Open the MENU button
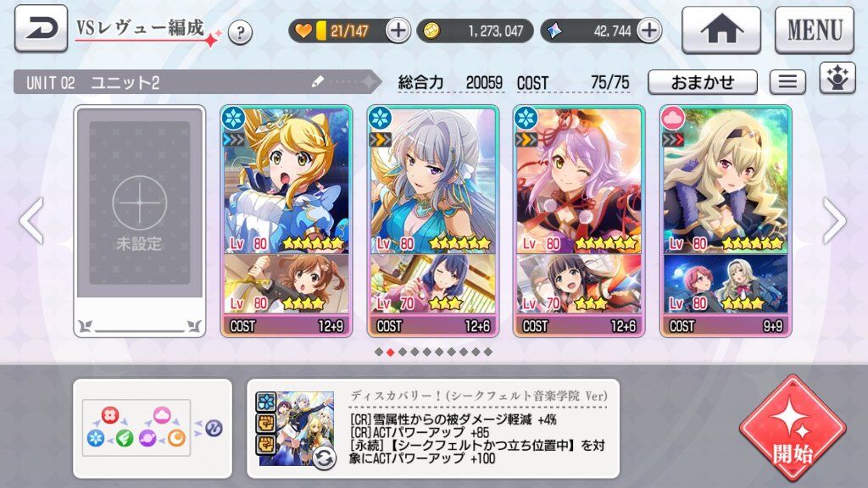Screen dimensions: 868x488 click(x=815, y=30)
